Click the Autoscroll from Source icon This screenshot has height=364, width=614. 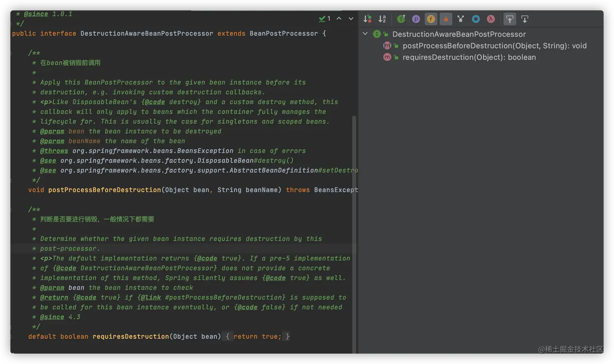[525, 19]
